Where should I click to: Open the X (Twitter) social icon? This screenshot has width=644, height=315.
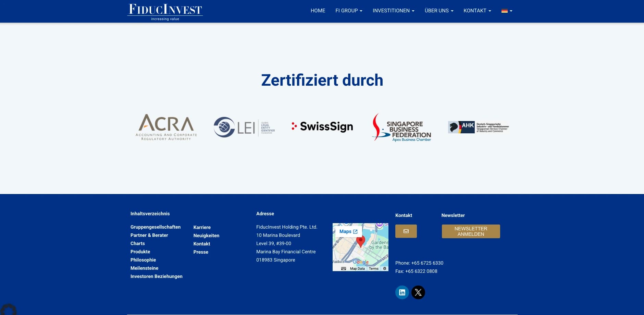tap(418, 292)
